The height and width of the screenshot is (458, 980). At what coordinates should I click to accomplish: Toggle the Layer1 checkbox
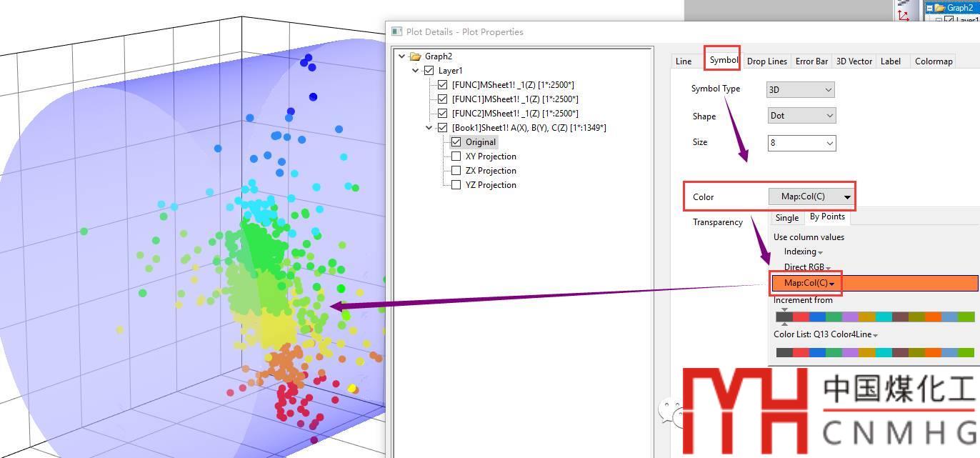[x=429, y=71]
